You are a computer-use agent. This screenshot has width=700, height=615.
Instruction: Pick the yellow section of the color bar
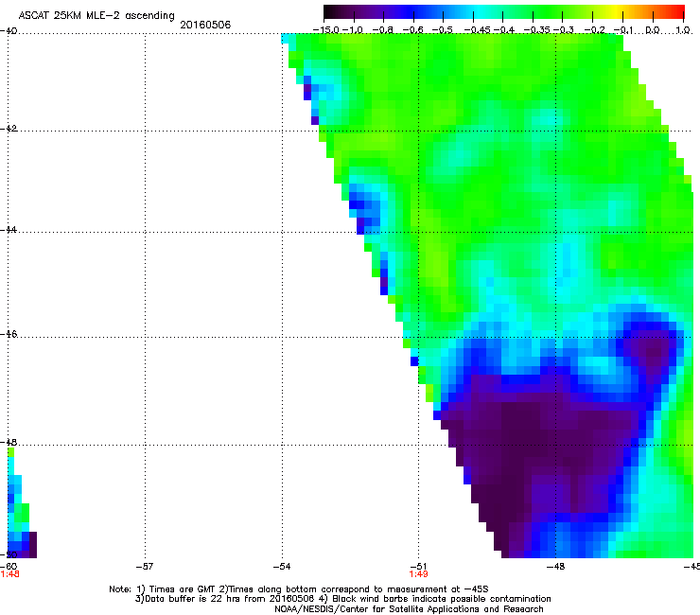click(616, 11)
